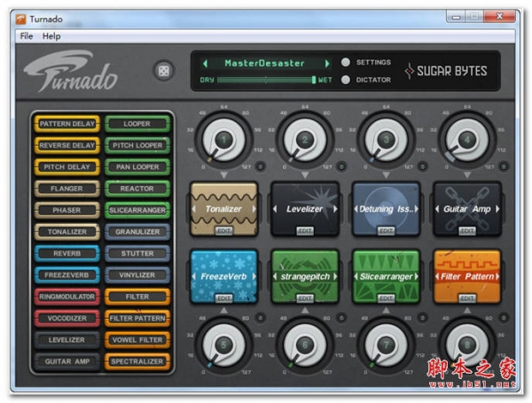Toggle small LED button above knob 7

pyautogui.click(x=422, y=318)
